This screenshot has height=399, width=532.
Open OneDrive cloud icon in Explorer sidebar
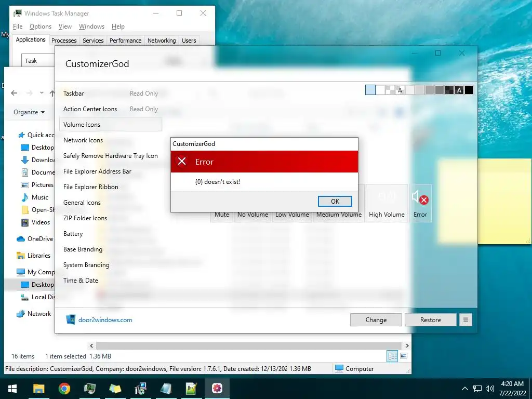point(21,239)
